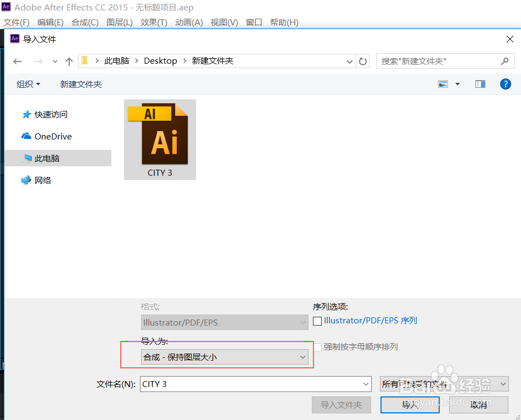The width and height of the screenshot is (521, 420).
Task: Click the Ae icon in dialog title
Action: (x=15, y=38)
